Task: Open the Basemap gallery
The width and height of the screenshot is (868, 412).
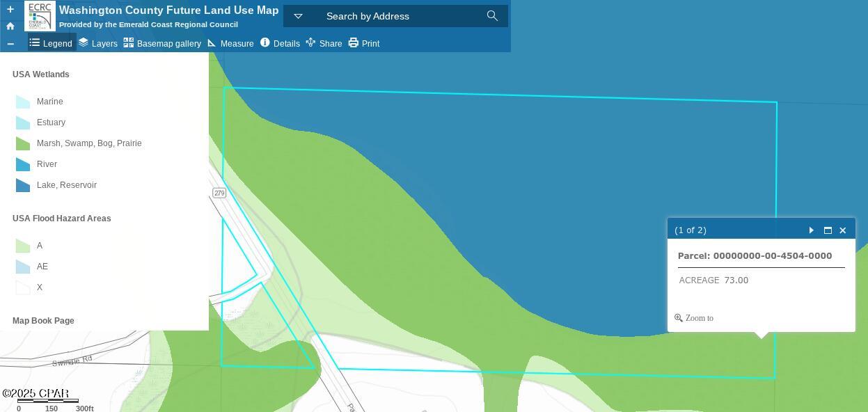Action: click(x=162, y=43)
